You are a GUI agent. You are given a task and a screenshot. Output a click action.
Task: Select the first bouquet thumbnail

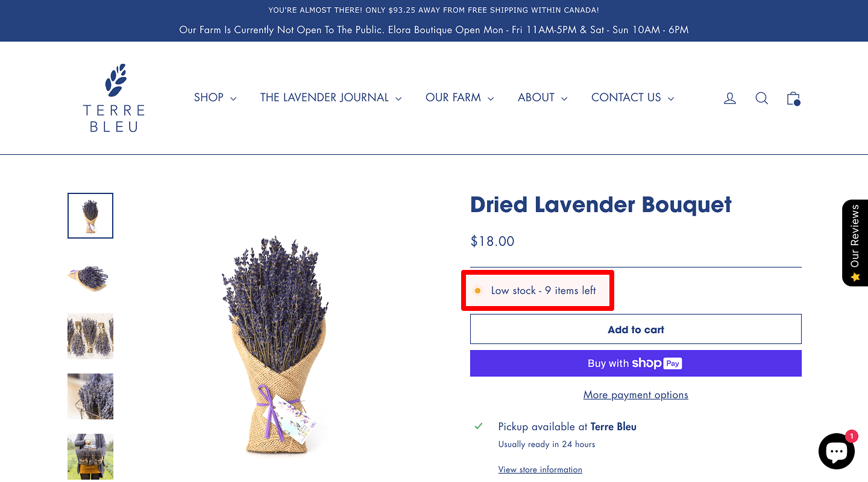pos(90,216)
